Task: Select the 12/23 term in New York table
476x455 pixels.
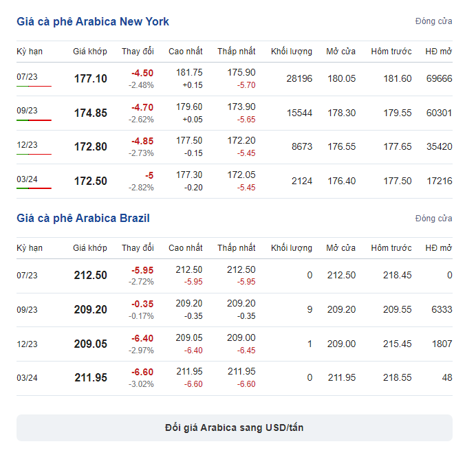Action: [x=27, y=145]
